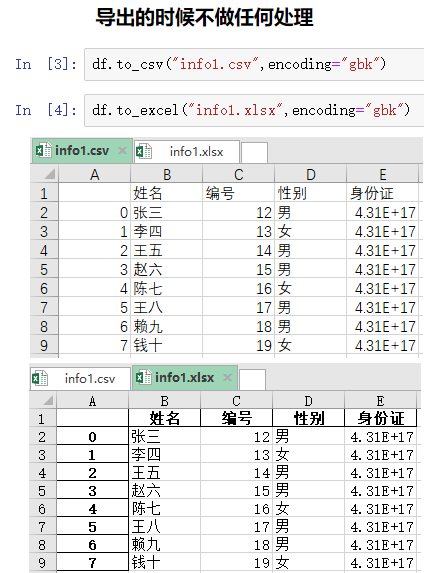The height and width of the screenshot is (573, 435).
Task: Select all cells using corner triangle in lower sheet
Action: 48,401
